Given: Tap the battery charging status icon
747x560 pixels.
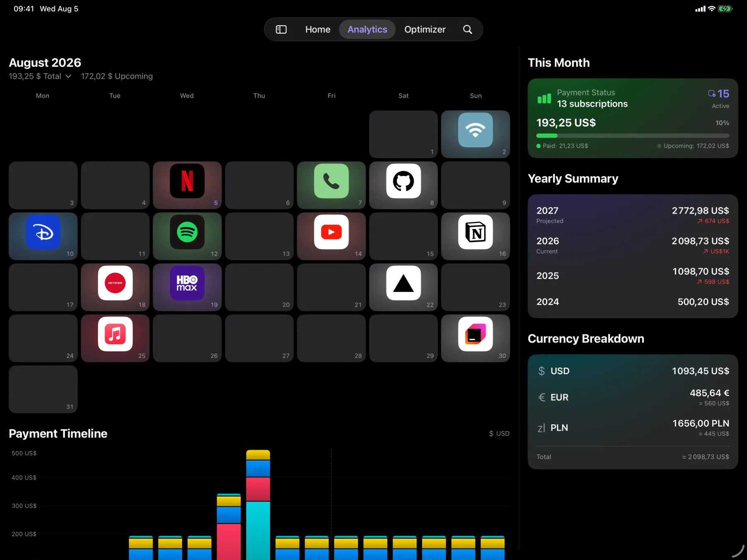Looking at the screenshot, I should pyautogui.click(x=725, y=9).
